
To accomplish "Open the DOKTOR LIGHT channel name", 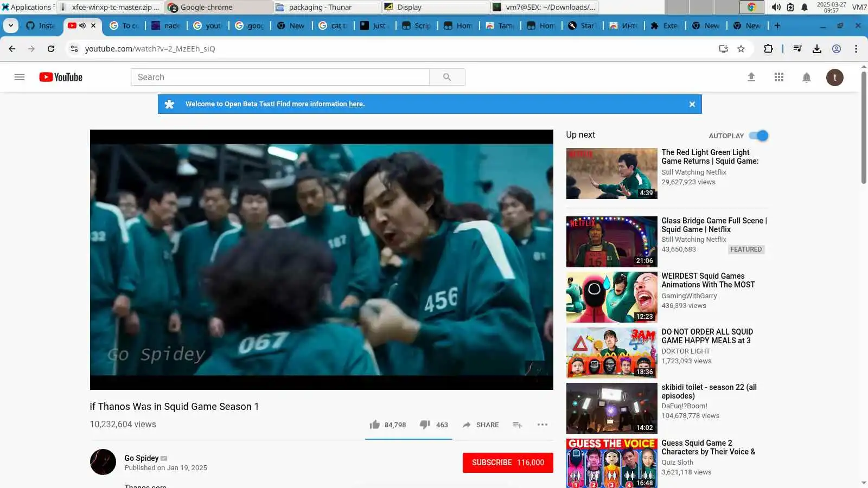I will 685,351.
